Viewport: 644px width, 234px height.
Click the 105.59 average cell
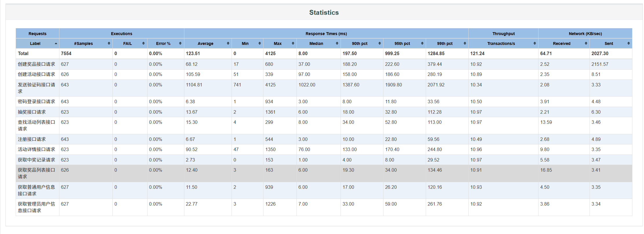193,74
